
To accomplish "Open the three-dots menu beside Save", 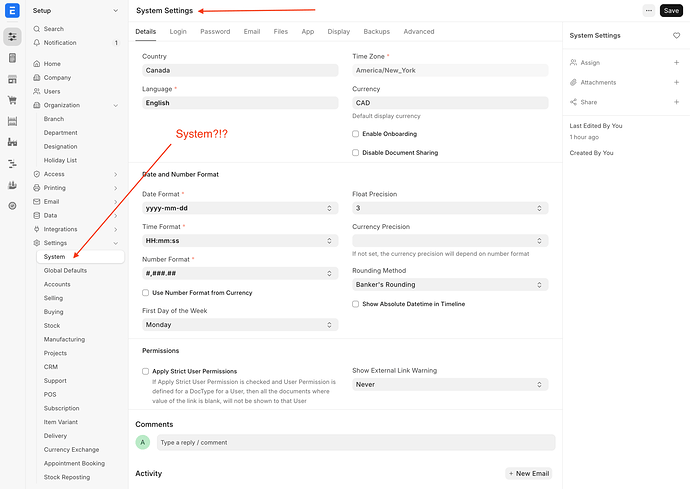I will pos(649,11).
